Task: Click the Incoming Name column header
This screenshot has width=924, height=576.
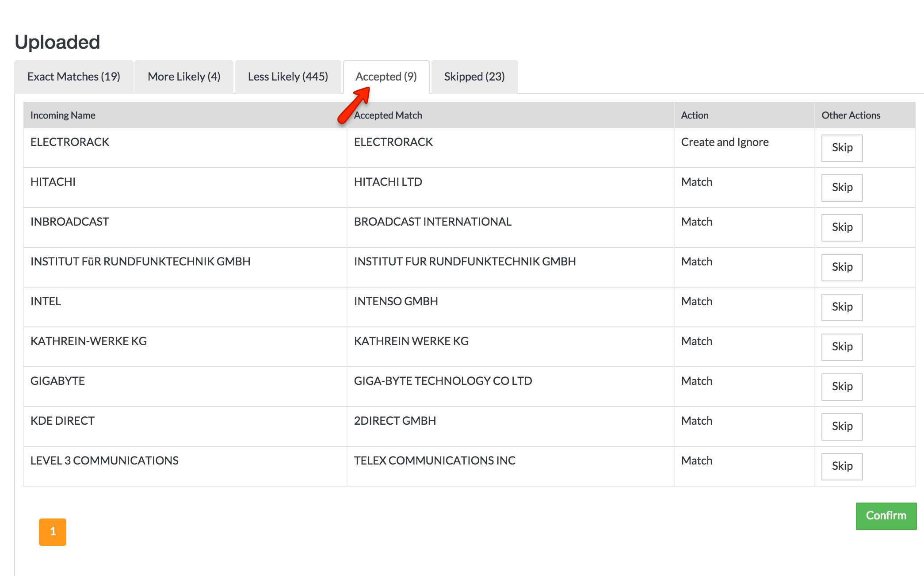Action: pos(63,115)
